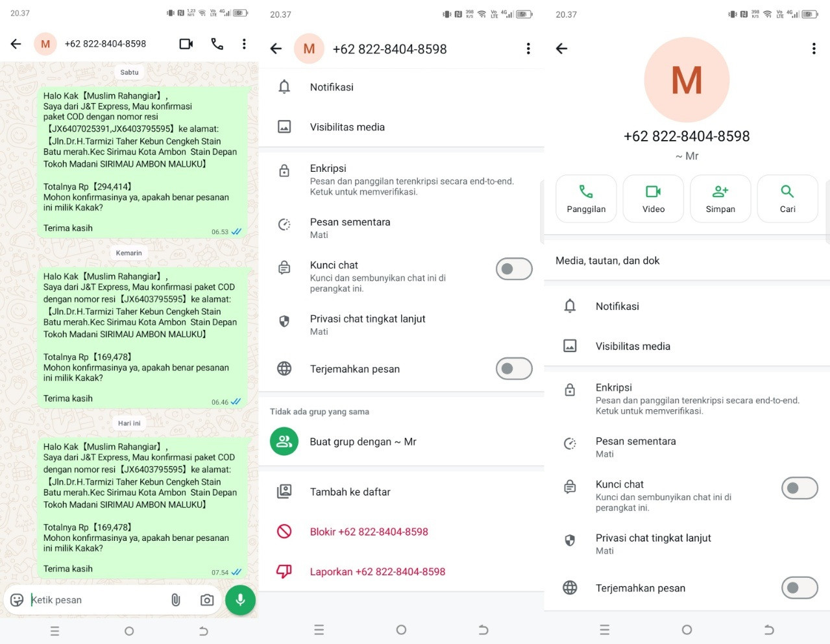Open Pesan sementara setting in middle panel
The height and width of the screenshot is (644, 830).
tap(401, 228)
